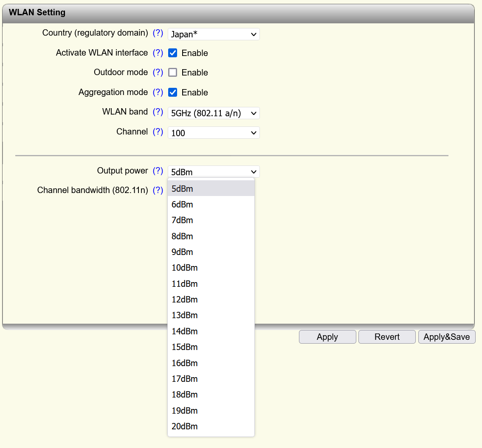The image size is (482, 448).
Task: Open help (?) for Activate WLAN interface
Action: [158, 53]
